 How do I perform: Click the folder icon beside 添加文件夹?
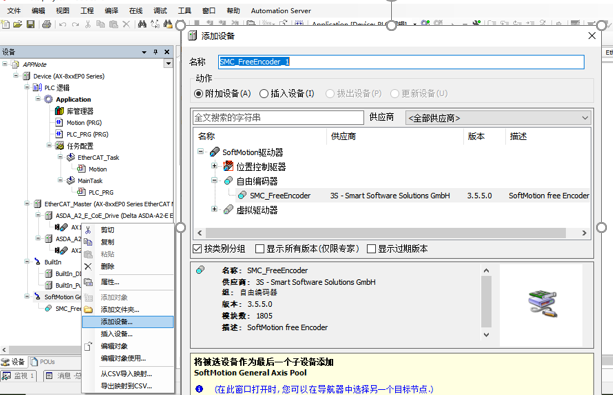tap(88, 309)
